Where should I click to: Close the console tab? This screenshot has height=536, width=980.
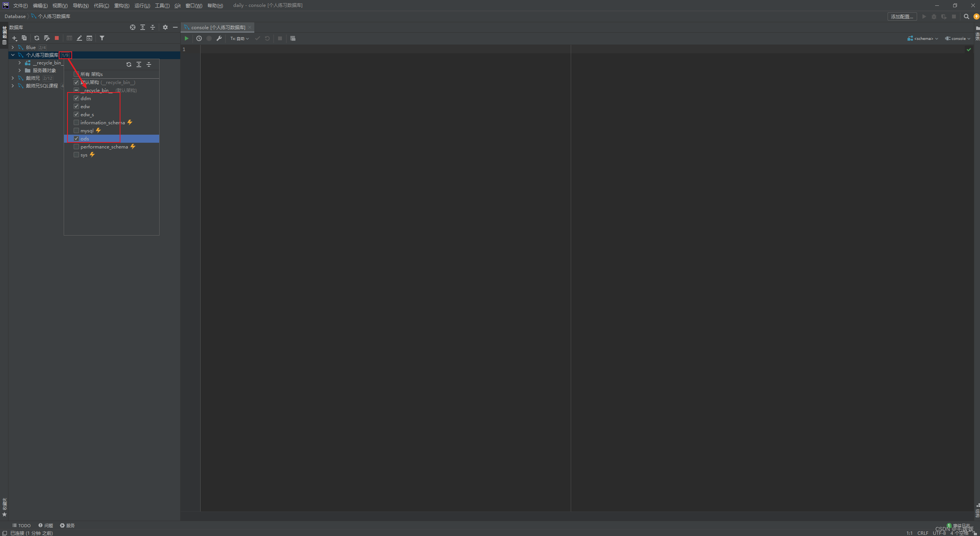tap(250, 27)
